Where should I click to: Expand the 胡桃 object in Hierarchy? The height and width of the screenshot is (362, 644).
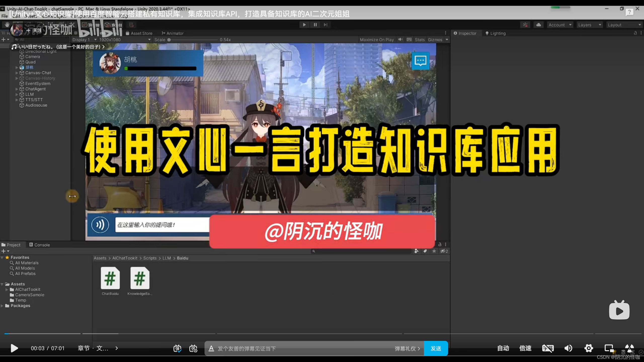pos(17,67)
